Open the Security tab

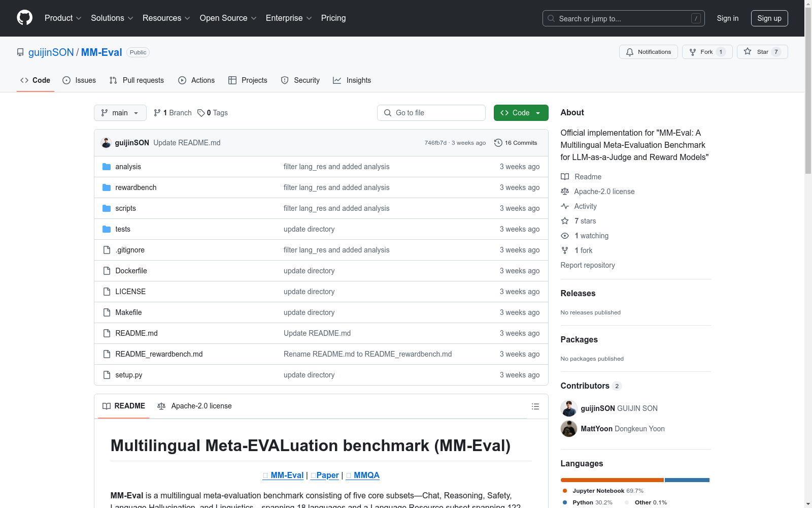(x=300, y=80)
